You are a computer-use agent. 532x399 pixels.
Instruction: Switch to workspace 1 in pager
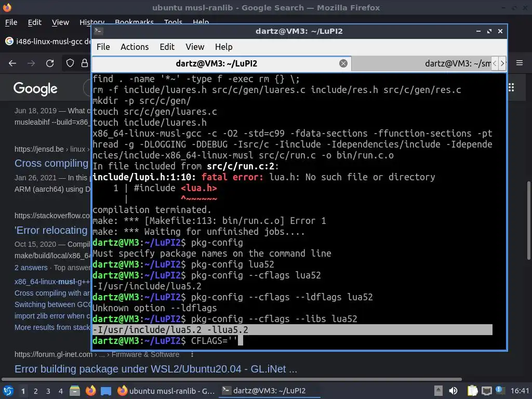pos(23,391)
